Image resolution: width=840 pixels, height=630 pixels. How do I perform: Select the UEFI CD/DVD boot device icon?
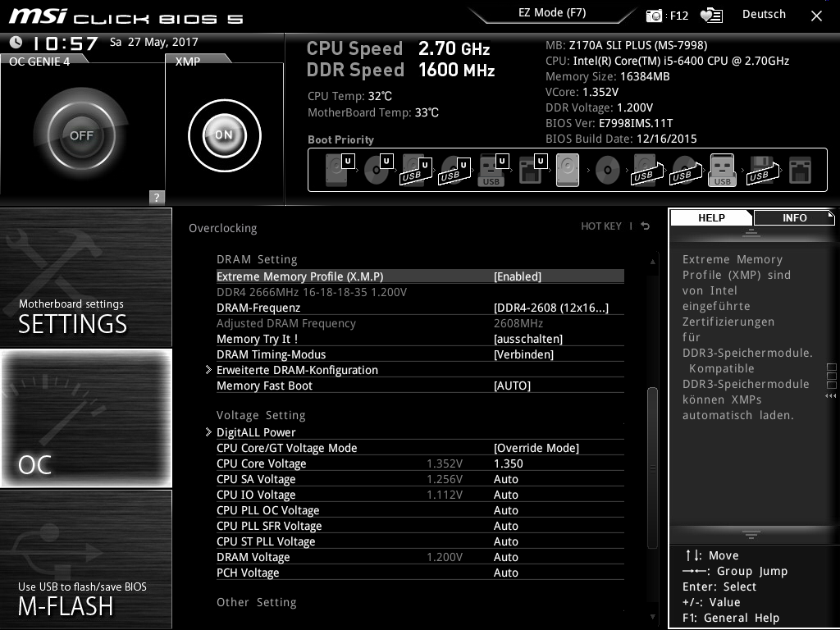tap(378, 170)
